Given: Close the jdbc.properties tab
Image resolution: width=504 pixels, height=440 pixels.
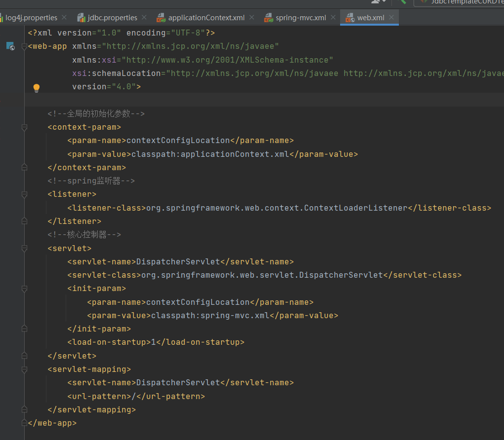Looking at the screenshot, I should pos(144,17).
